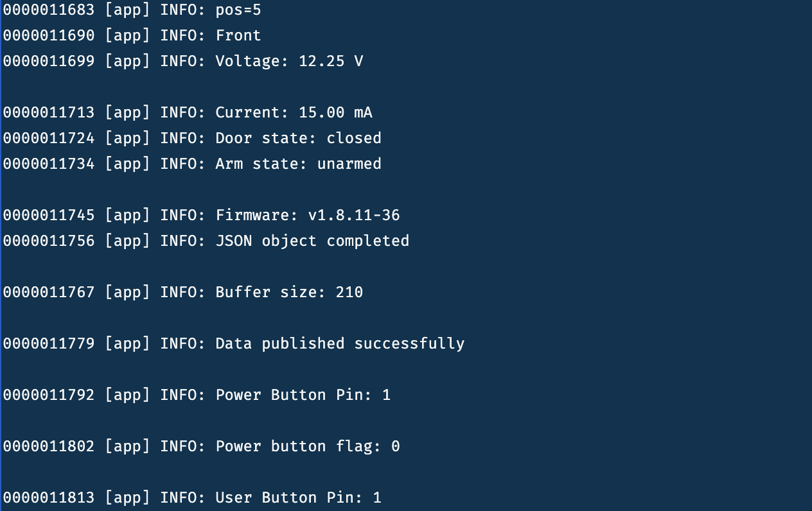Click the Data published successfully message
Viewport: 812px width, 511px height.
click(x=340, y=344)
